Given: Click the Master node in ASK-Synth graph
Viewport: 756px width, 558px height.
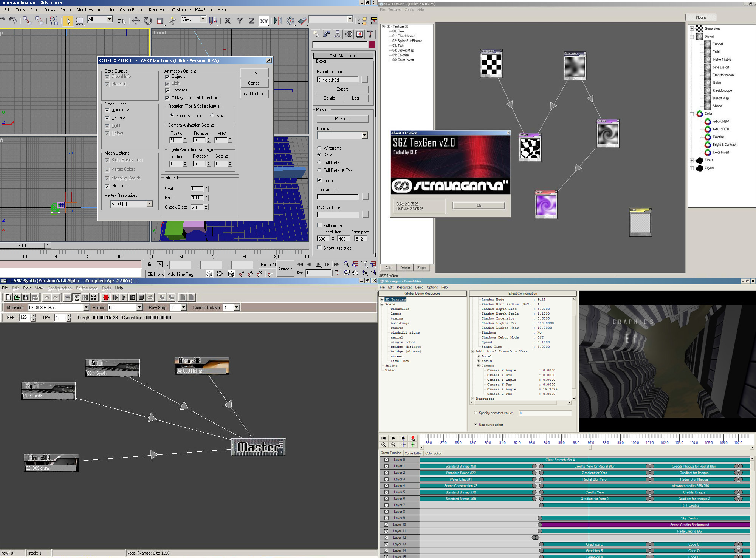Looking at the screenshot, I should tap(258, 447).
